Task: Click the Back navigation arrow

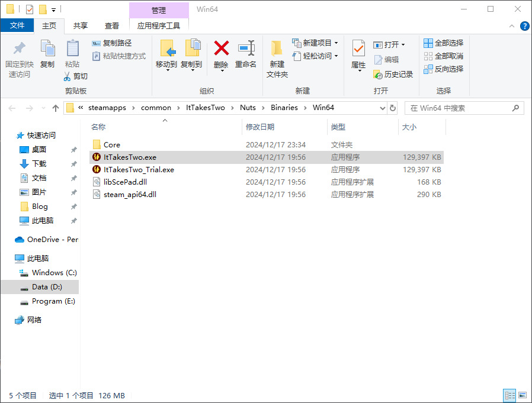Action: pos(12,108)
